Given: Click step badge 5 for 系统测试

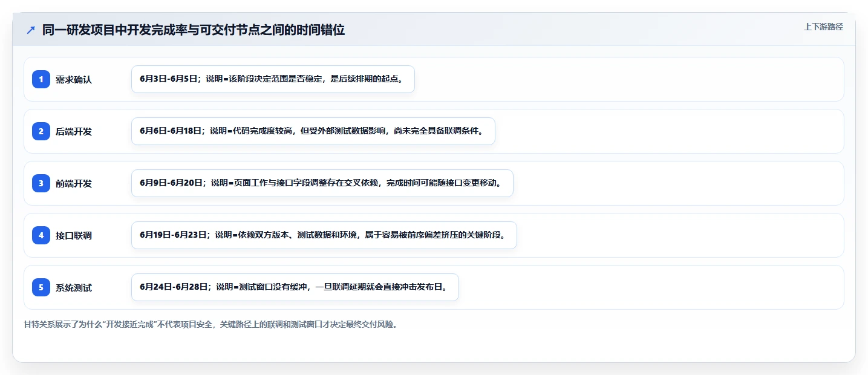Looking at the screenshot, I should click(41, 287).
